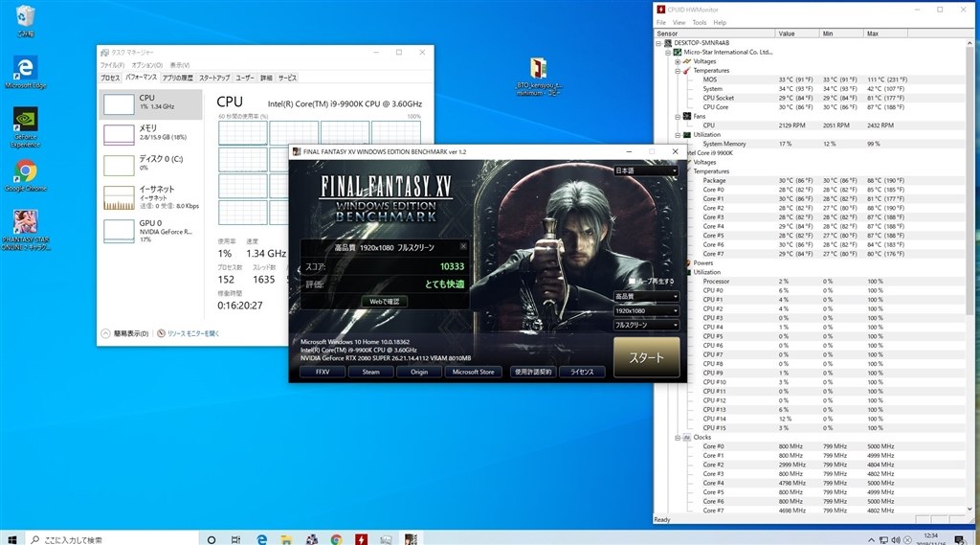Image resolution: width=980 pixels, height=545 pixels.
Task: Collapse the motherboard Temperatures node
Action: coord(678,71)
